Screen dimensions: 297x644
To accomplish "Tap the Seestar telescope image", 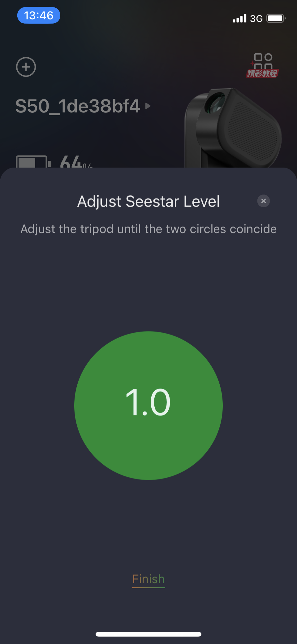I will [x=233, y=128].
